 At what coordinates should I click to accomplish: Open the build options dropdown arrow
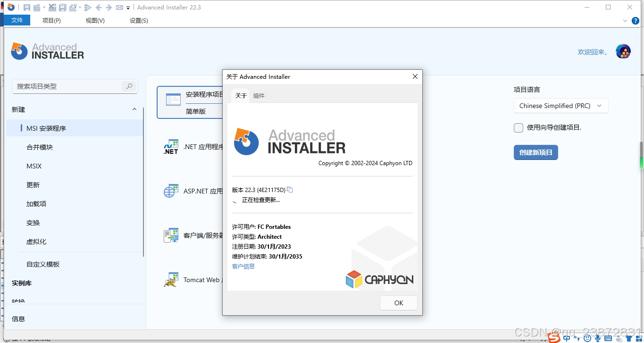point(80,8)
